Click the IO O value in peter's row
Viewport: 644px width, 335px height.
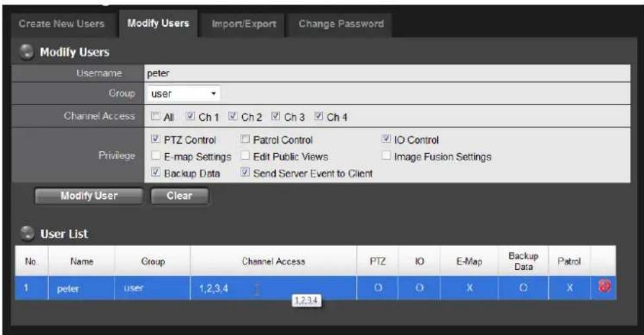point(419,288)
